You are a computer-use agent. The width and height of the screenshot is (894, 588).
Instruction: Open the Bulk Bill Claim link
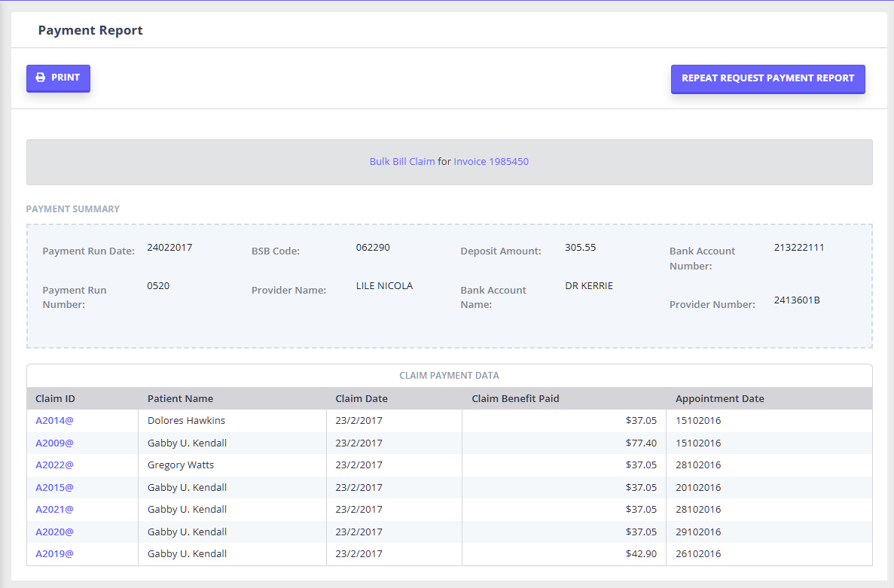(401, 162)
